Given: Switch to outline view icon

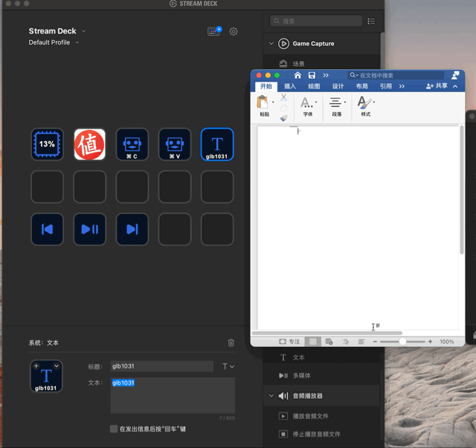Looking at the screenshot, I should click(x=345, y=342).
